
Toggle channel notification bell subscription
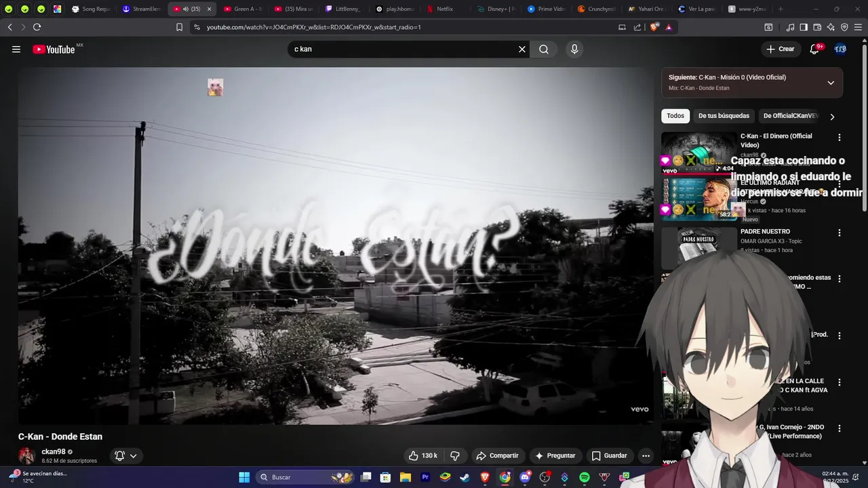126,455
